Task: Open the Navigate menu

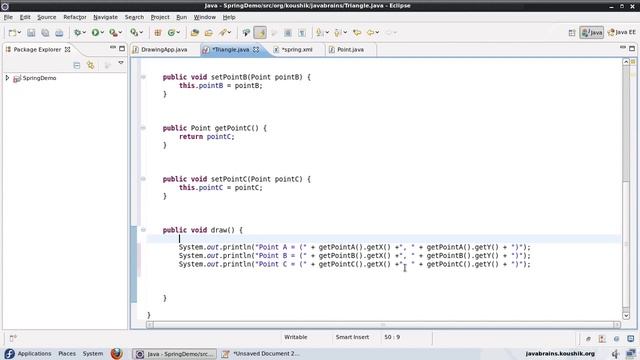Action: tap(105, 17)
